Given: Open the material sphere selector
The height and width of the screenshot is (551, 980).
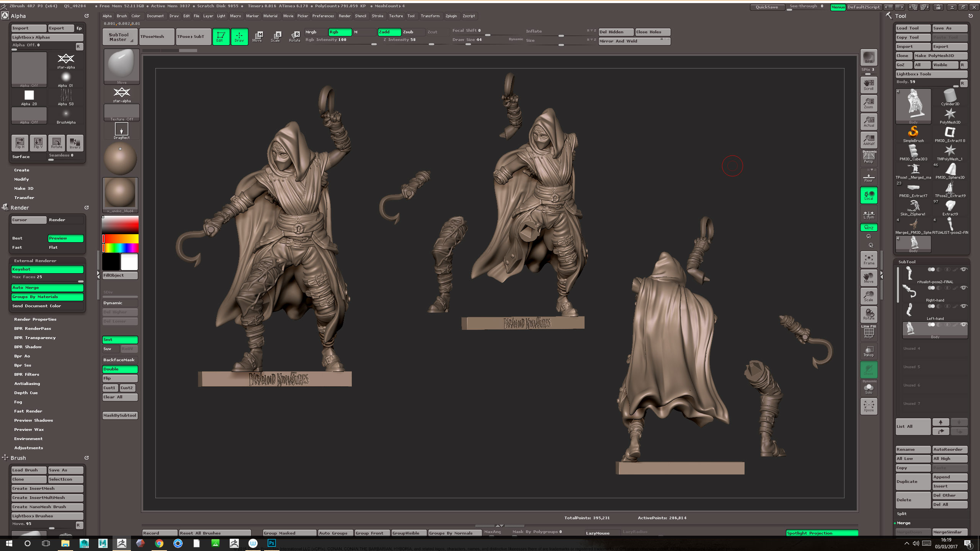Looking at the screenshot, I should pos(120,194).
